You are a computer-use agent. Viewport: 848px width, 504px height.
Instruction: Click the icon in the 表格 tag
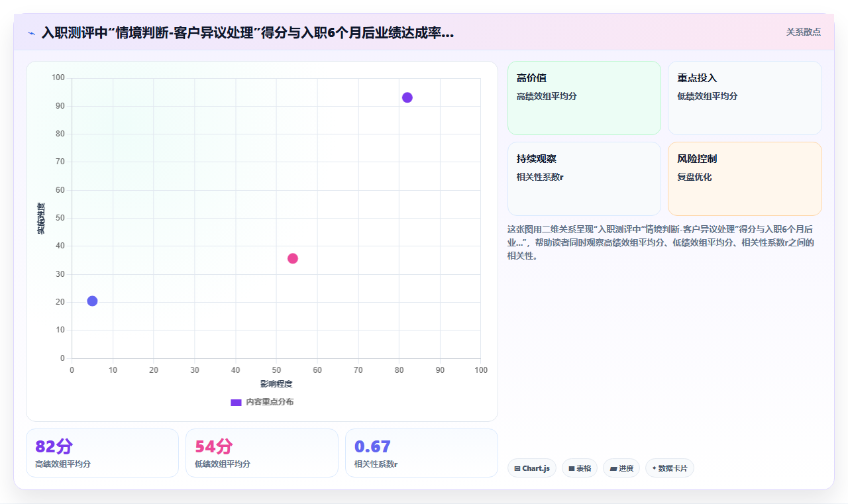(572, 468)
